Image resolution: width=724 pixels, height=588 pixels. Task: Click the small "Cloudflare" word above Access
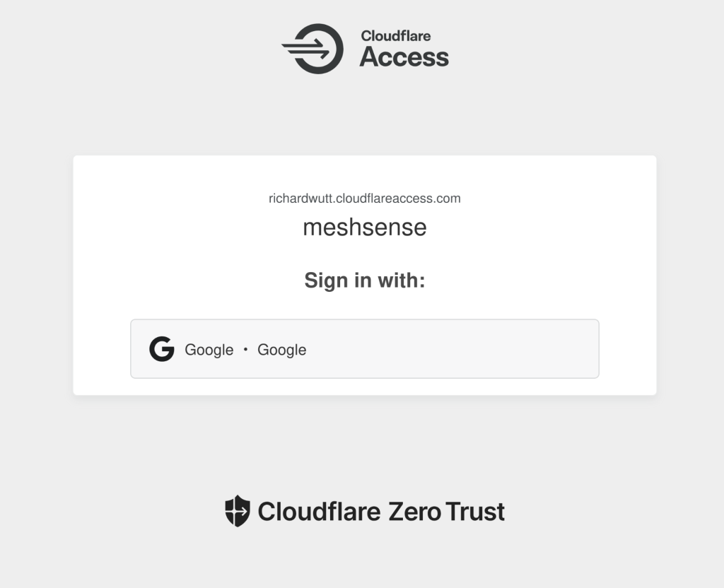click(x=395, y=35)
